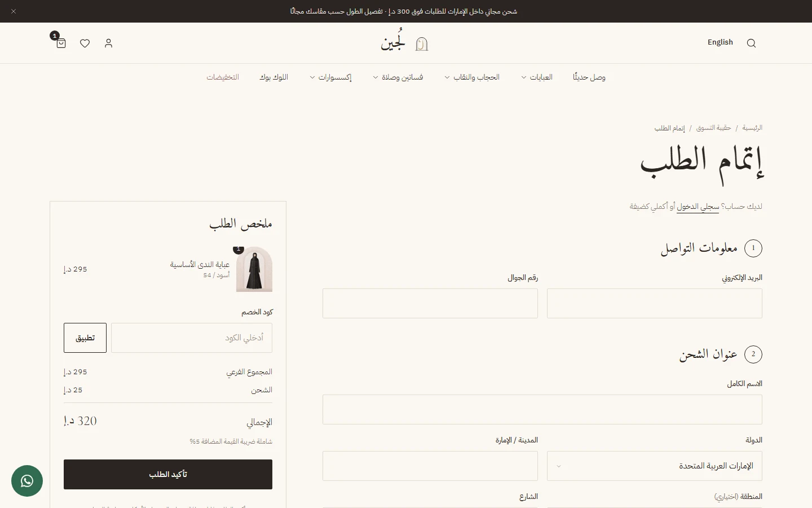Focus the رقم الجوال phone field

pos(430,304)
